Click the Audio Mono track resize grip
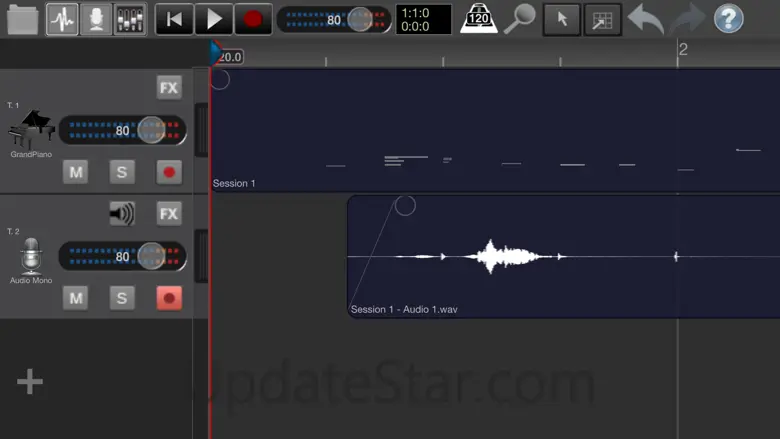Screen dimensions: 780x439 (201, 256)
